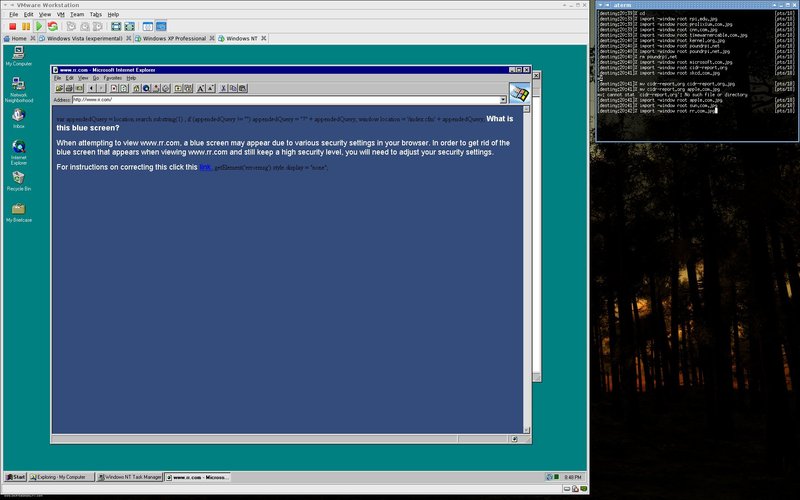Focus the aterm terminal title bar

697,5
